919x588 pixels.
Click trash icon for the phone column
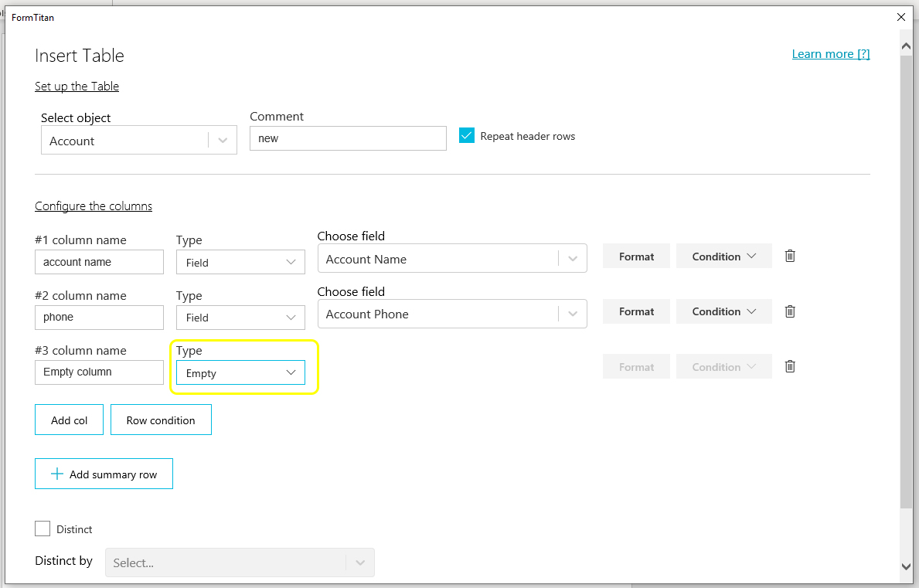pos(790,311)
